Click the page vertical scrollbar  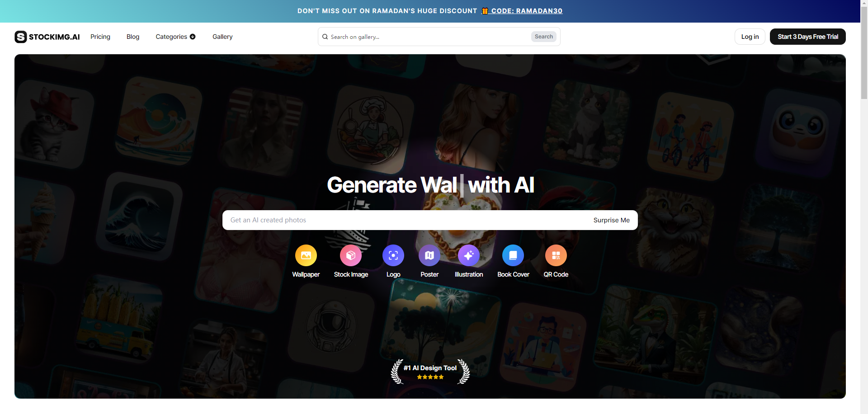pos(864,207)
